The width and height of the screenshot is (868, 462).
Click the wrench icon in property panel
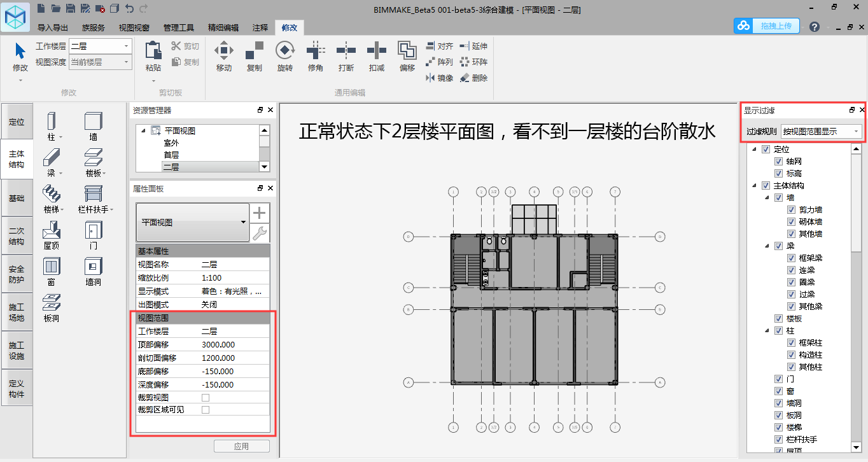coord(260,233)
